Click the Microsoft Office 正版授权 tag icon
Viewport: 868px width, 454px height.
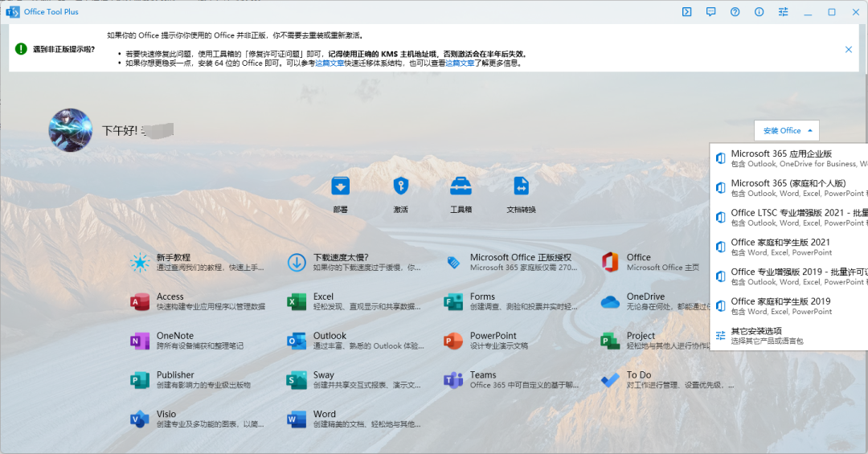[453, 263]
